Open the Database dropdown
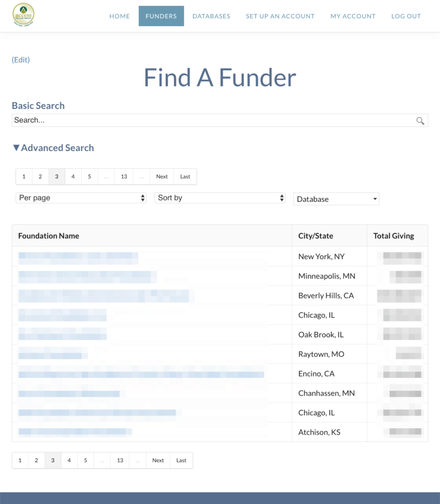 coord(336,199)
